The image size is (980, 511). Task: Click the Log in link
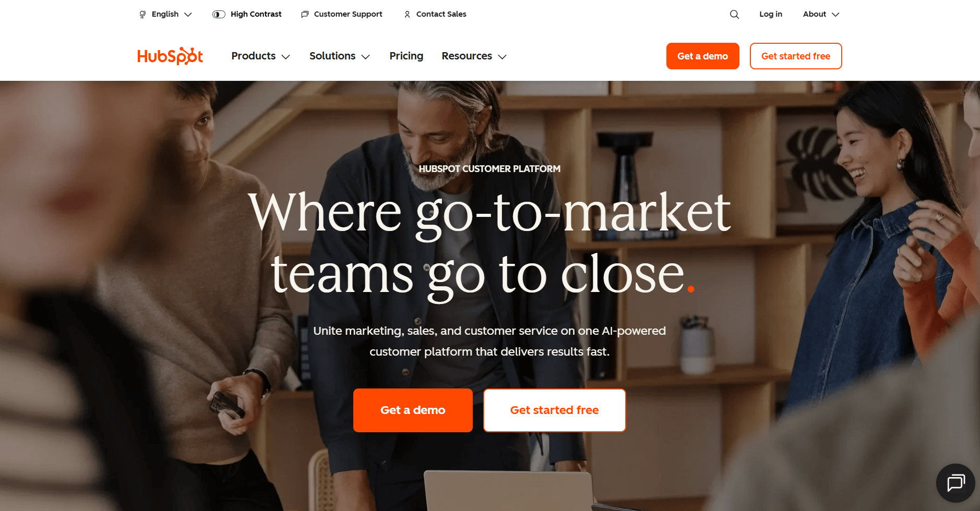(x=770, y=14)
